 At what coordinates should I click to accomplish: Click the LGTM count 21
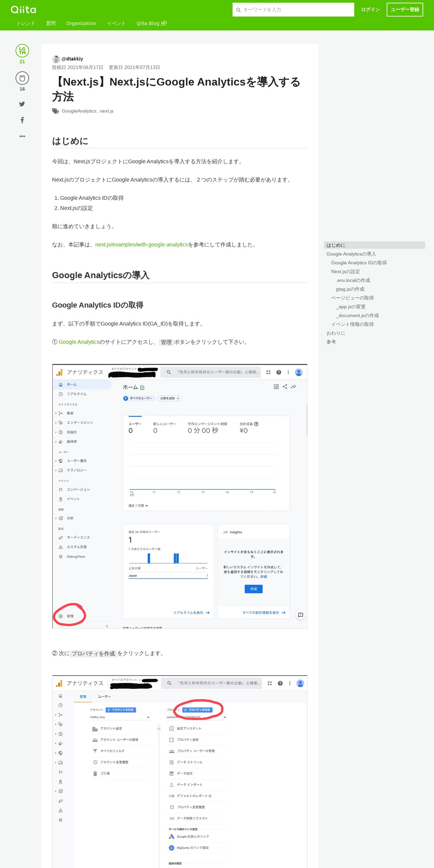[x=22, y=62]
